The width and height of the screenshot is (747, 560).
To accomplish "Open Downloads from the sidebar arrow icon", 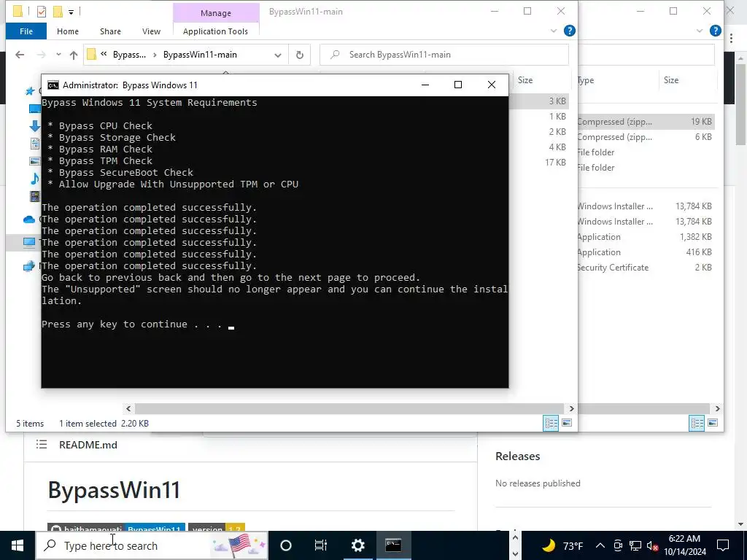I will pos(34,125).
